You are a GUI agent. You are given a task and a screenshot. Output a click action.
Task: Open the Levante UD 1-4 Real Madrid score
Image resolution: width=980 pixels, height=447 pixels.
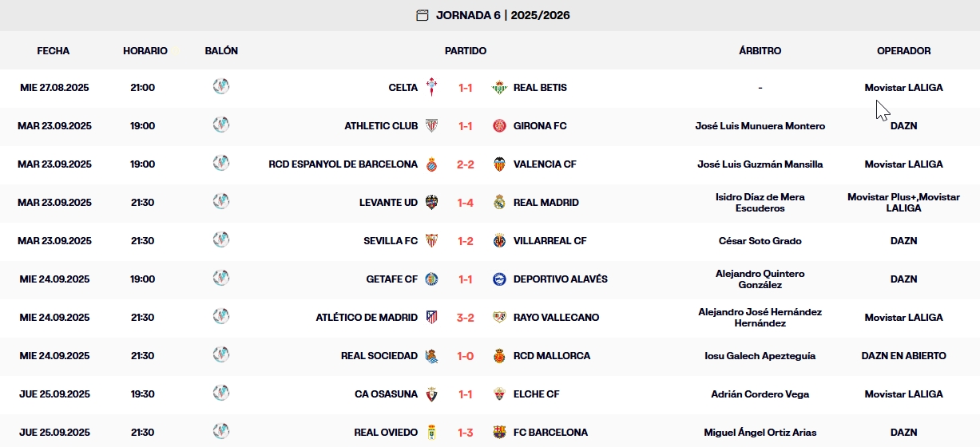click(x=466, y=203)
